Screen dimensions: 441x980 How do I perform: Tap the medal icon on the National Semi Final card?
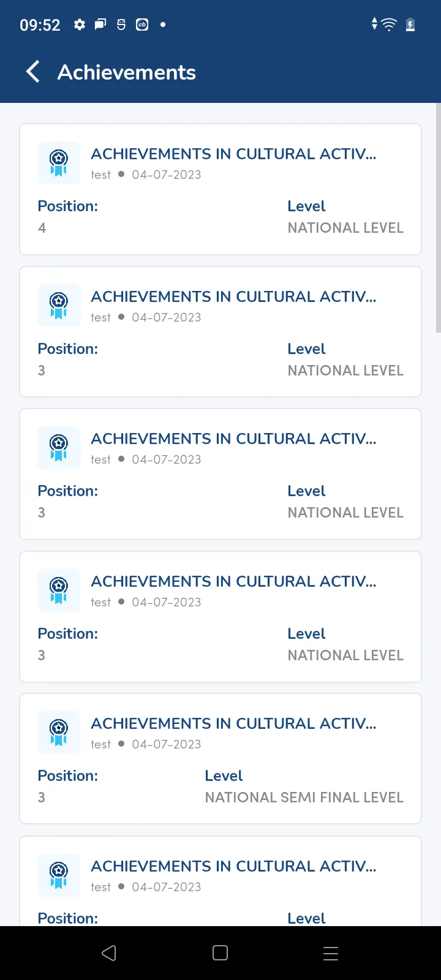[59, 733]
